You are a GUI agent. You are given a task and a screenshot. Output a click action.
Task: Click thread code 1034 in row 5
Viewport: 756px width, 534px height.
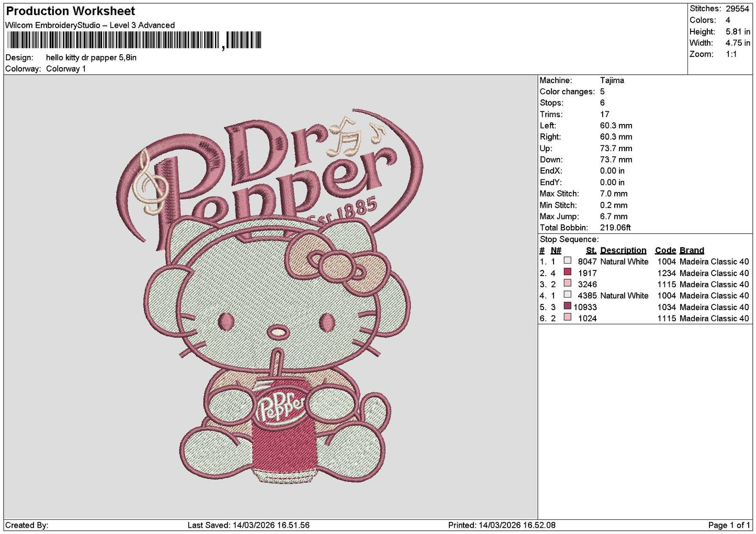pos(667,307)
